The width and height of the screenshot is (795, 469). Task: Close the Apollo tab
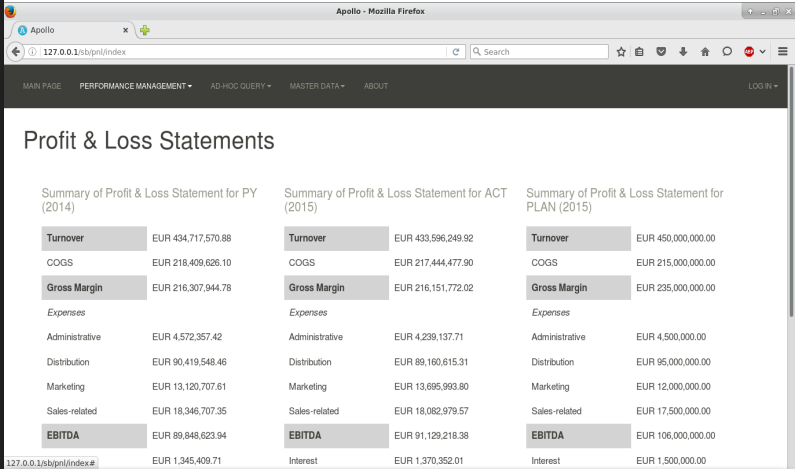pos(125,30)
